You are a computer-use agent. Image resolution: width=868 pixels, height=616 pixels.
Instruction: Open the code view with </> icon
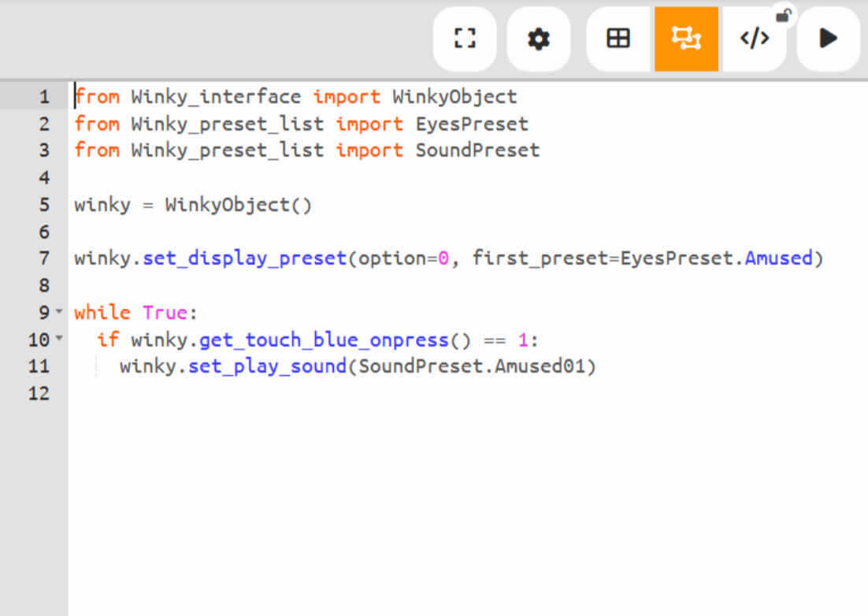coord(755,39)
